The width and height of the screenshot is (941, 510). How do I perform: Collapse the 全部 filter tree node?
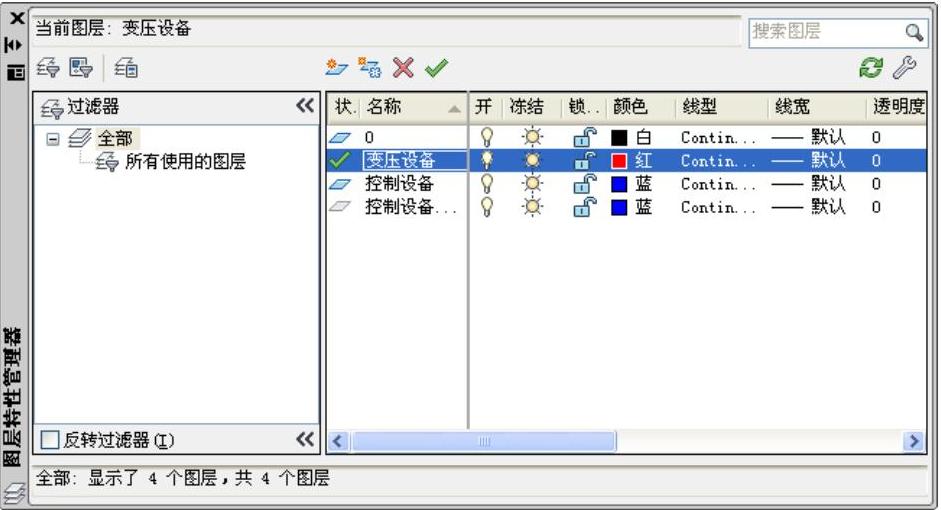[x=53, y=139]
